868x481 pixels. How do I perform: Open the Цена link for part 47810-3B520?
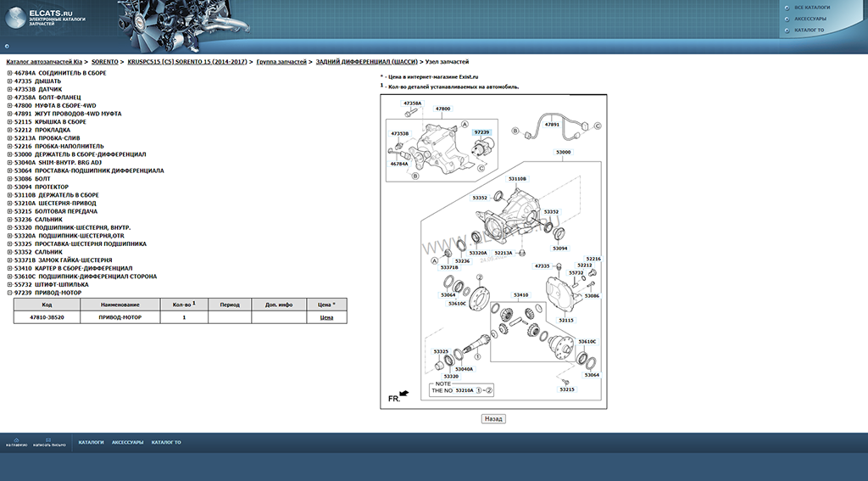point(326,317)
